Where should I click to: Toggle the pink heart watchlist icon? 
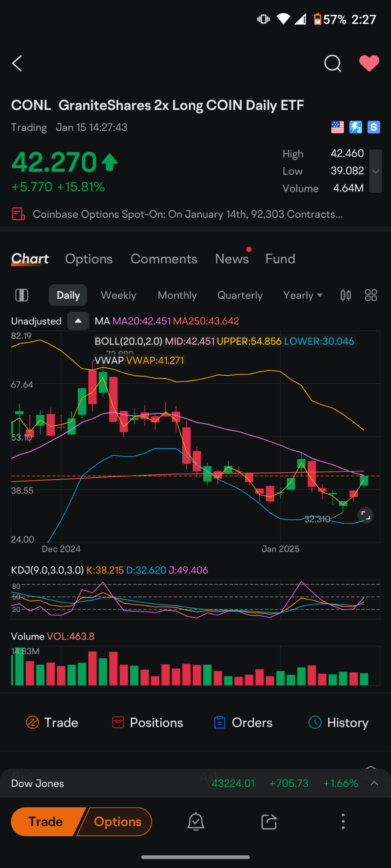(x=369, y=64)
